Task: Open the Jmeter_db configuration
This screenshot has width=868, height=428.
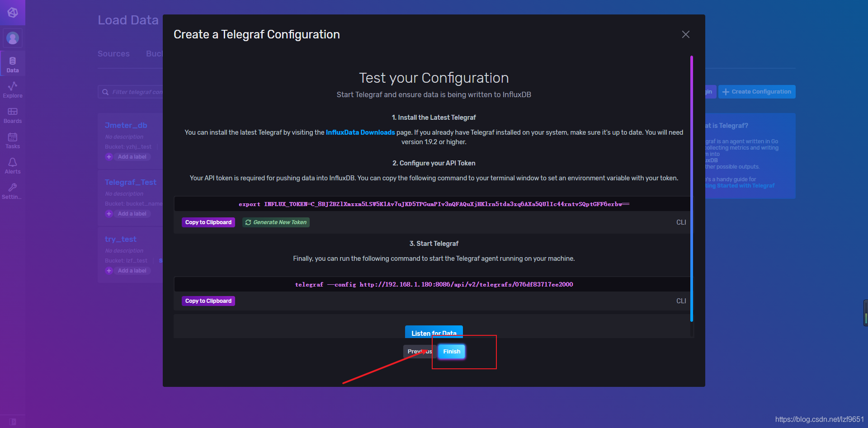Action: [x=126, y=125]
